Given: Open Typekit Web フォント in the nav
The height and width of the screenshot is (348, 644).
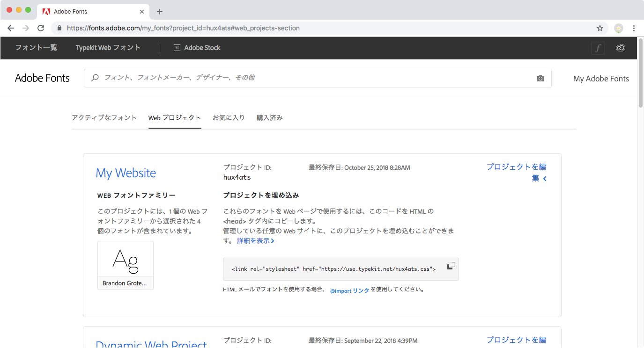Looking at the screenshot, I should click(108, 48).
